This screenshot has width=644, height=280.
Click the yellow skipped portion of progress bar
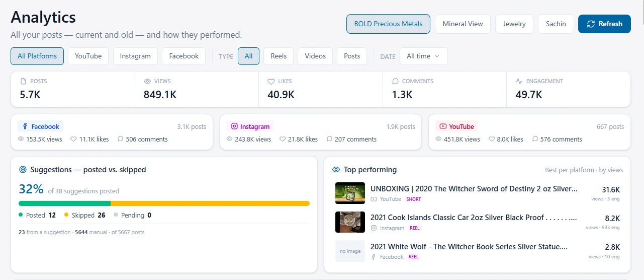(x=210, y=203)
